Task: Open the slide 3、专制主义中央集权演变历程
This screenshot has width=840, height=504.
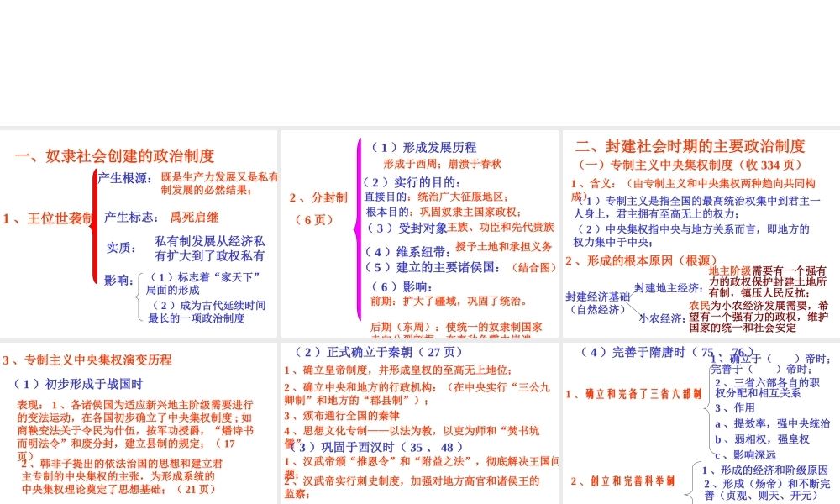Action: (139, 423)
